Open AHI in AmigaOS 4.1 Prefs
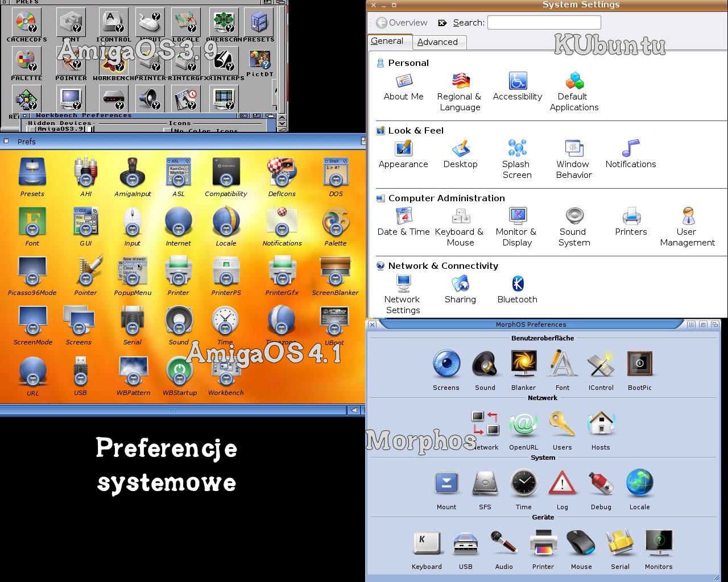Viewport: 728px width, 582px height. click(x=86, y=172)
